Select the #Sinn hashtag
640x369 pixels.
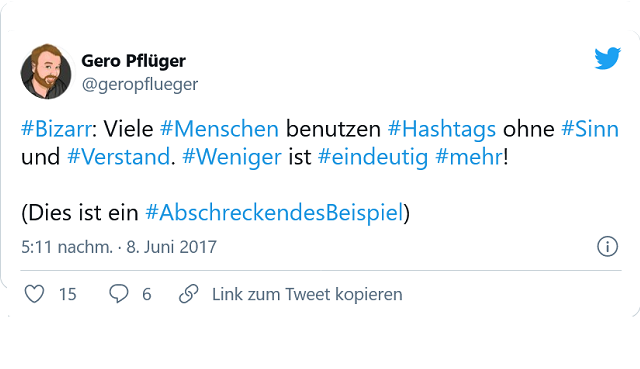590,129
